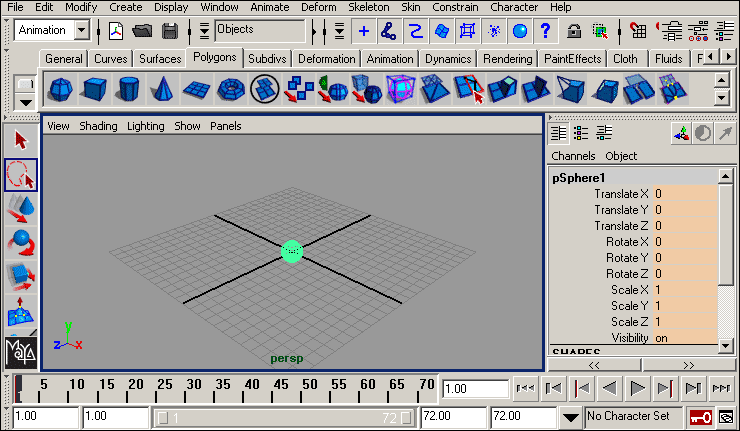Activate the Rotate tool with sphere icon
This screenshot has width=740, height=431.
(x=21, y=242)
